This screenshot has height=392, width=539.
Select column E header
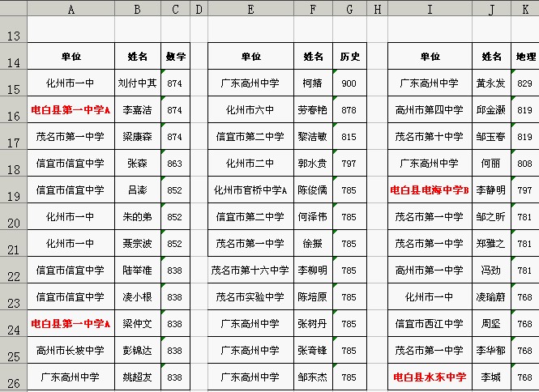(x=250, y=8)
